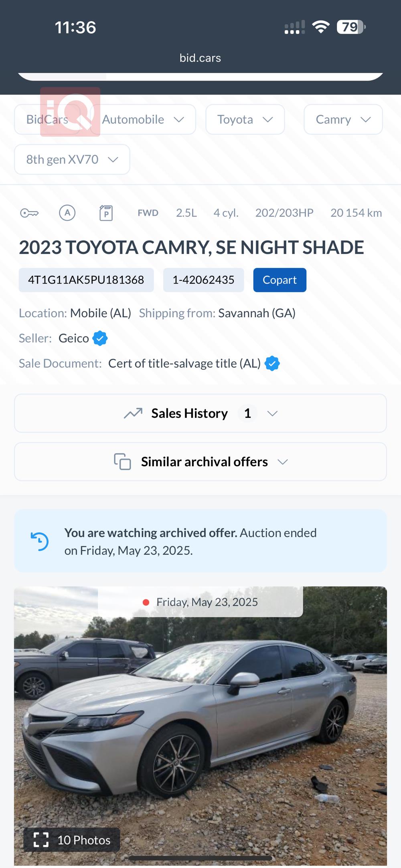Open the silver Camry main photo
This screenshot has width=401, height=868.
200,721
